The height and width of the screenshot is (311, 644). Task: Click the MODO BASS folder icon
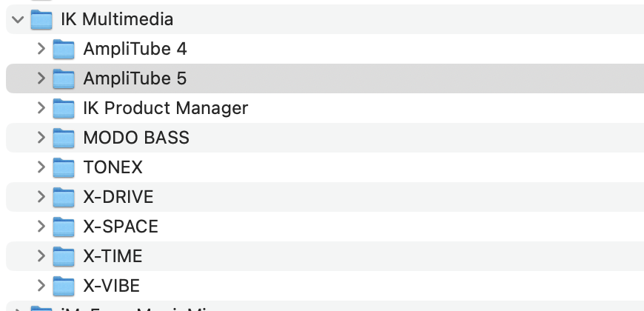(x=64, y=138)
